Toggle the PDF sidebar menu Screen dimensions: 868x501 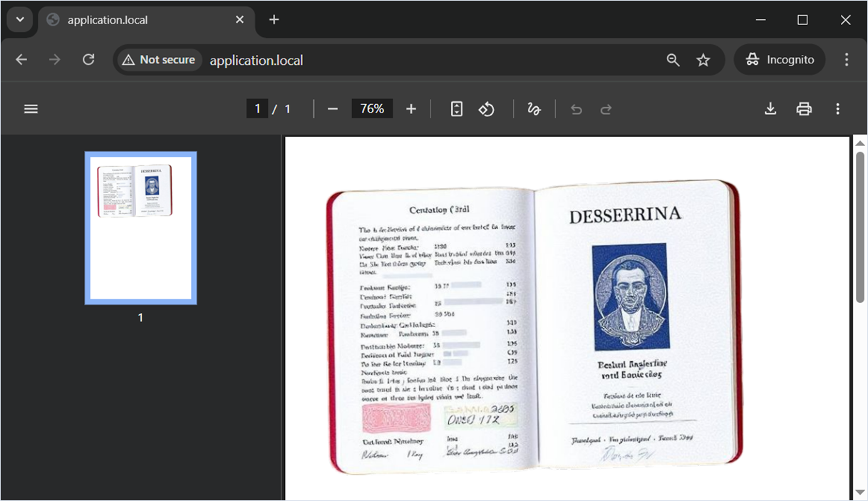(31, 109)
